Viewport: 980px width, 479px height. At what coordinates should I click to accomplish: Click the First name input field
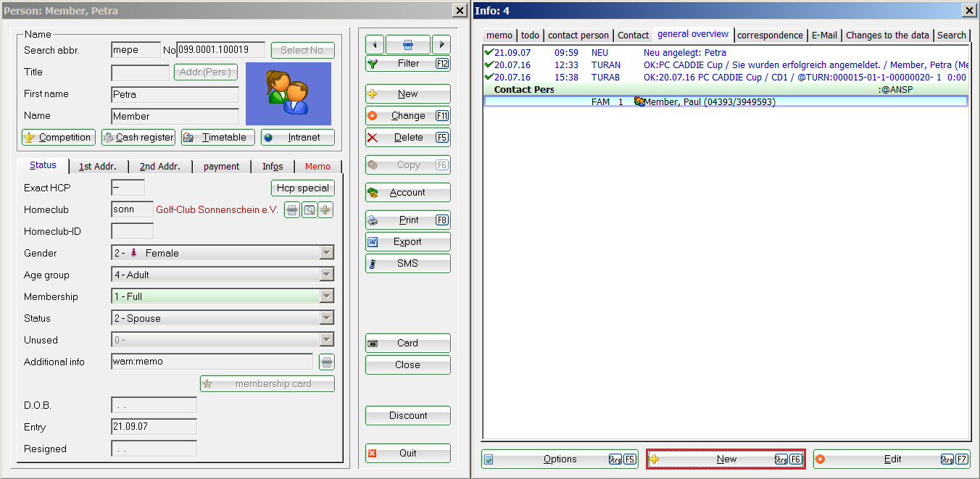pos(175,95)
